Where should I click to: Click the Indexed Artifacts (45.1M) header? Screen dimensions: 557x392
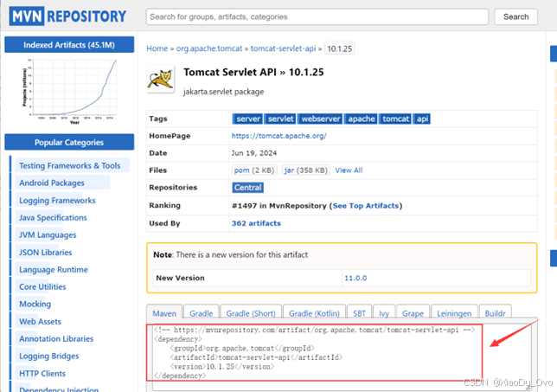click(x=69, y=45)
